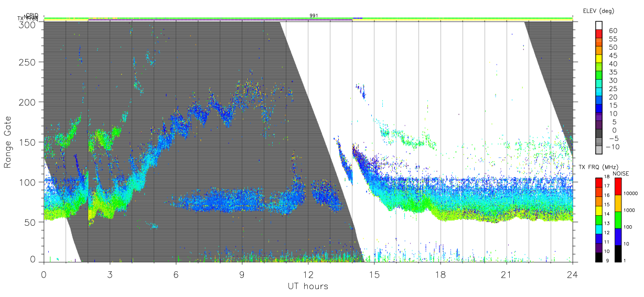The width and height of the screenshot is (644, 297).
Task: Select the white top cell of ELEV bar
Action: 600,25
